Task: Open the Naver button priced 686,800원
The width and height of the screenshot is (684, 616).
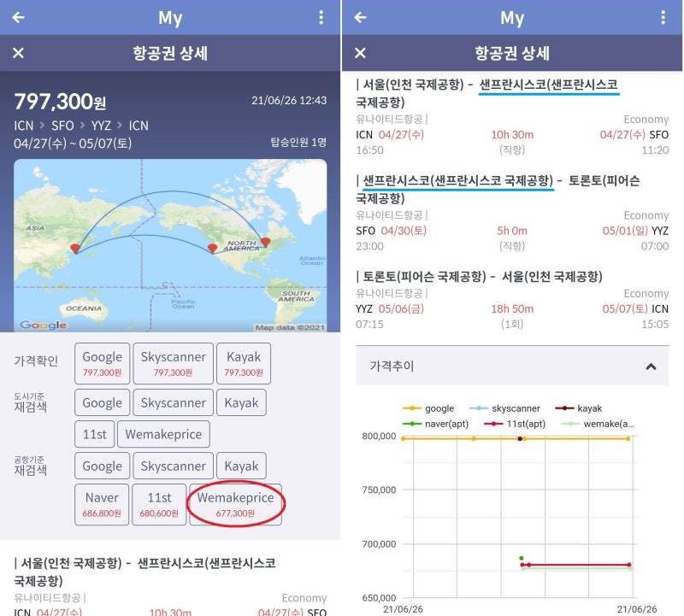Action: point(102,504)
